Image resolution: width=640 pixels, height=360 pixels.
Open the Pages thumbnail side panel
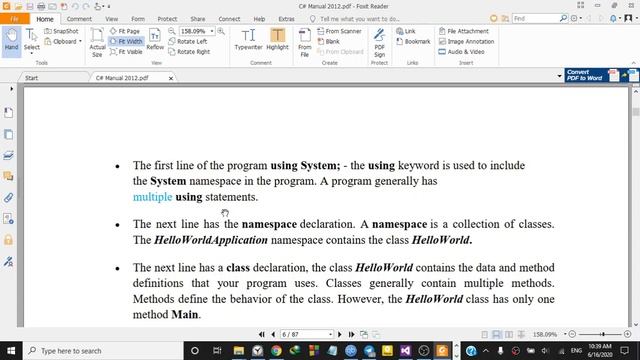(x=8, y=134)
